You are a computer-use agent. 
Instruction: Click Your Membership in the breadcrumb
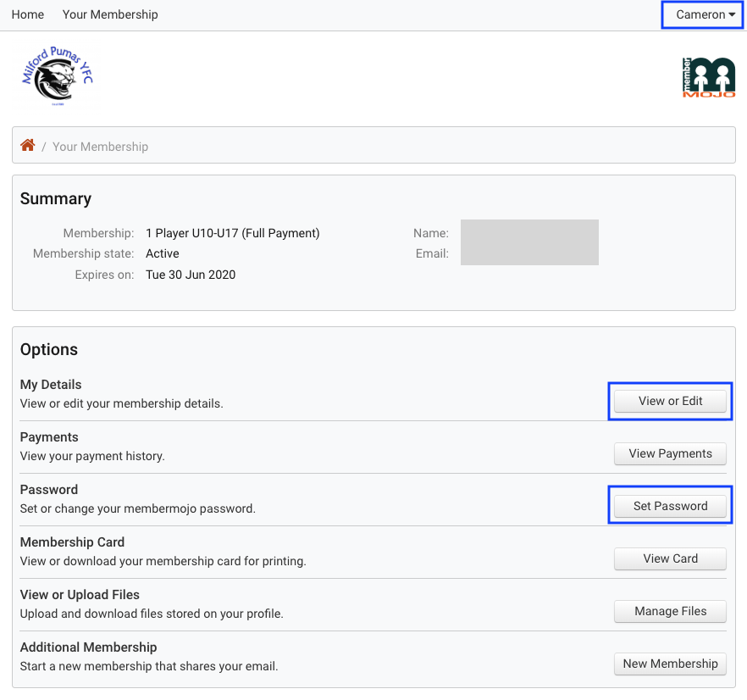pyautogui.click(x=100, y=147)
